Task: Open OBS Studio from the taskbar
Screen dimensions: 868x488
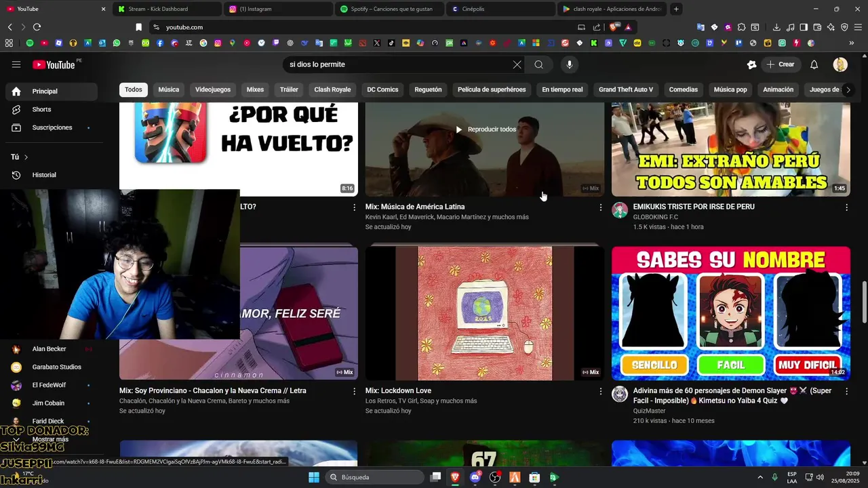Action: click(x=495, y=477)
